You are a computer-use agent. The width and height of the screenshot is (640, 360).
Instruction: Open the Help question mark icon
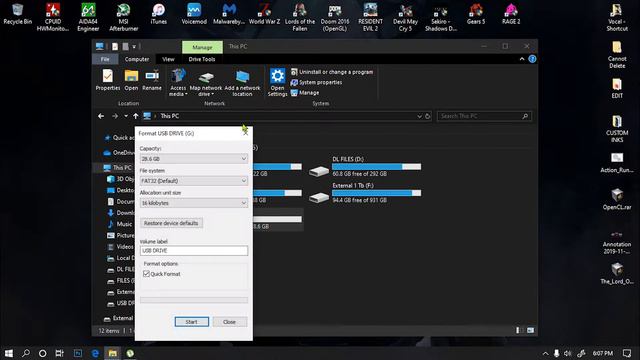click(x=532, y=59)
